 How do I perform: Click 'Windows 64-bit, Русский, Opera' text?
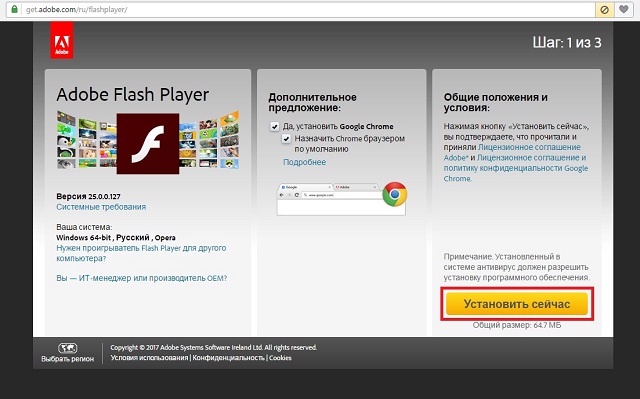coord(116,237)
